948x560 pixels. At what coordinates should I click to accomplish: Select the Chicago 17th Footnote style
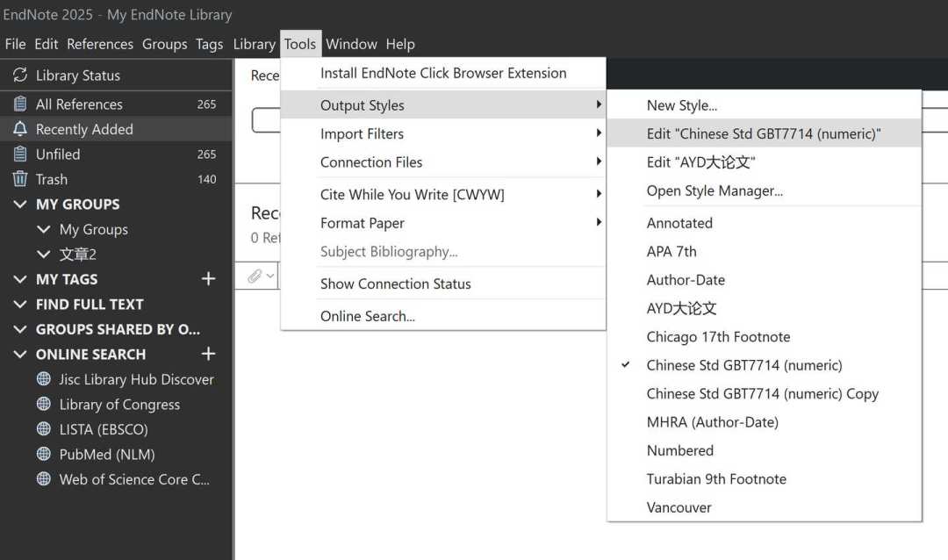pos(765,337)
